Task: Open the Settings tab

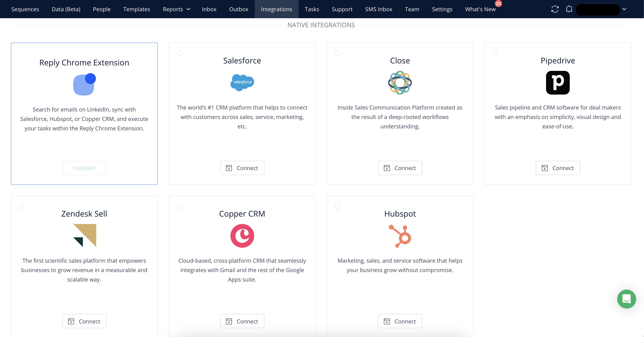Action: click(x=442, y=9)
